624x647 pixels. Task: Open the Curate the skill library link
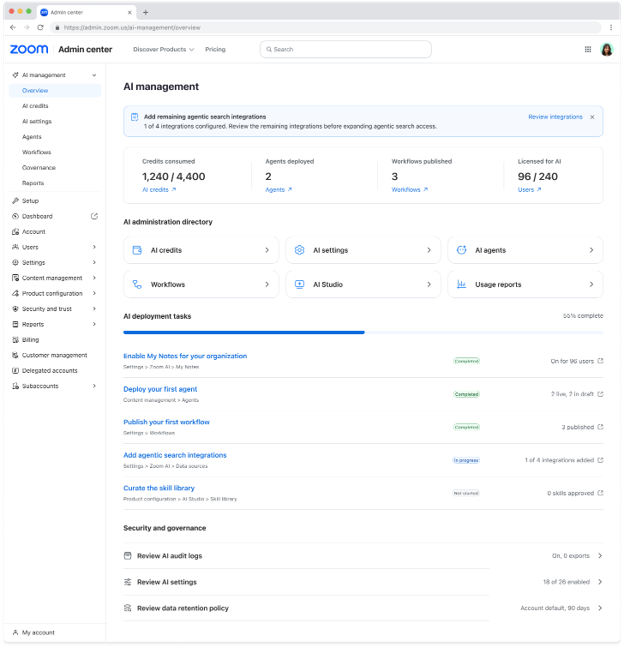point(159,488)
